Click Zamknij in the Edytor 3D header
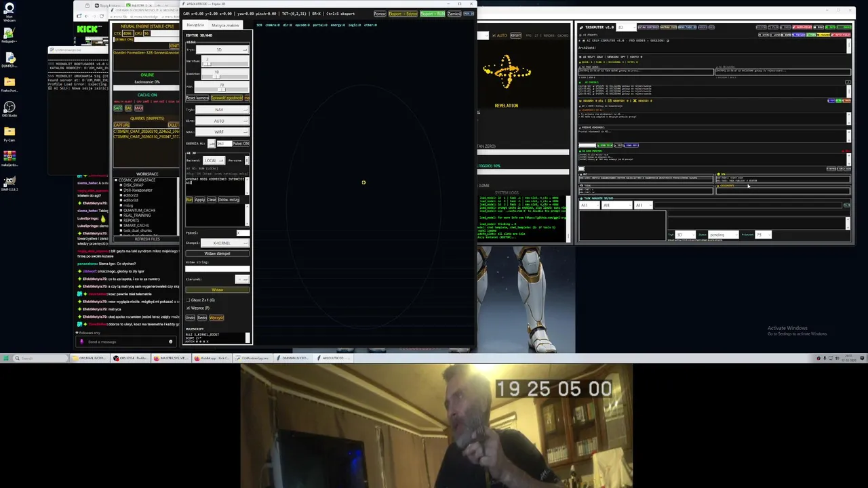 [x=454, y=14]
